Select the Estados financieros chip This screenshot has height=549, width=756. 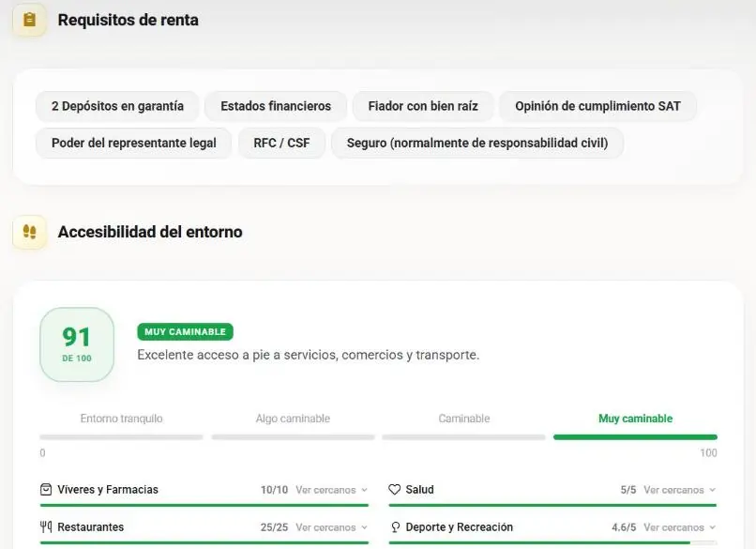pos(276,106)
